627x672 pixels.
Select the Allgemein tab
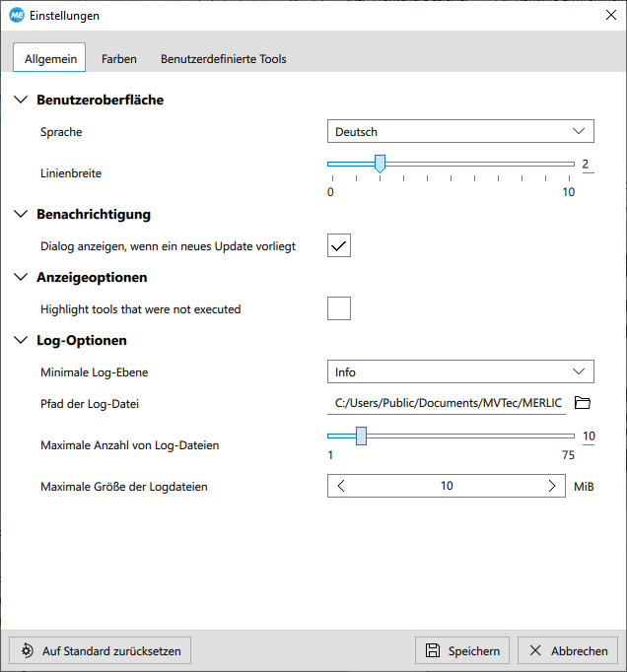click(x=49, y=59)
